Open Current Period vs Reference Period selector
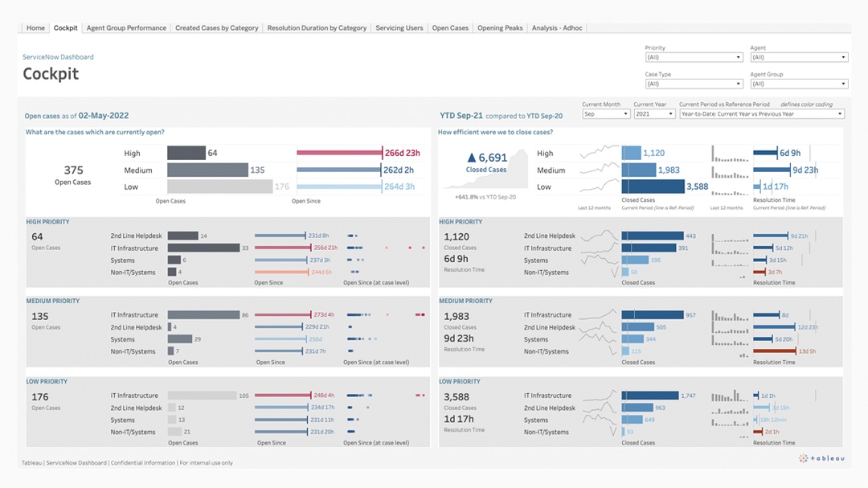Screen dimensions: 868x488 [x=760, y=114]
